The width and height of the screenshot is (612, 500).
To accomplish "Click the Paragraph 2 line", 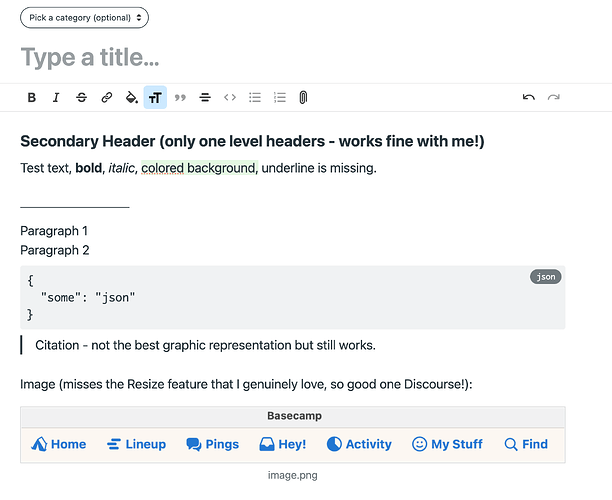I will (x=55, y=250).
